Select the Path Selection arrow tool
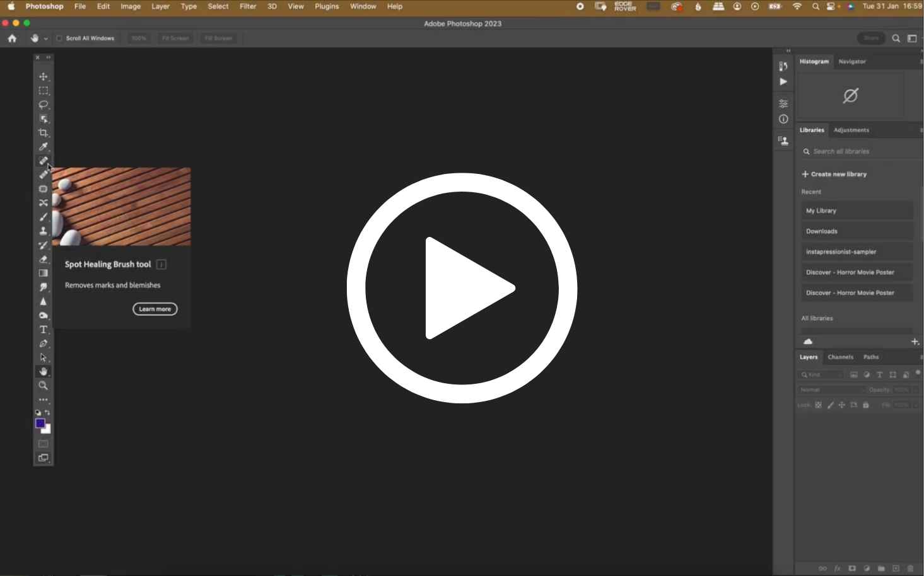924x576 pixels. (x=43, y=357)
